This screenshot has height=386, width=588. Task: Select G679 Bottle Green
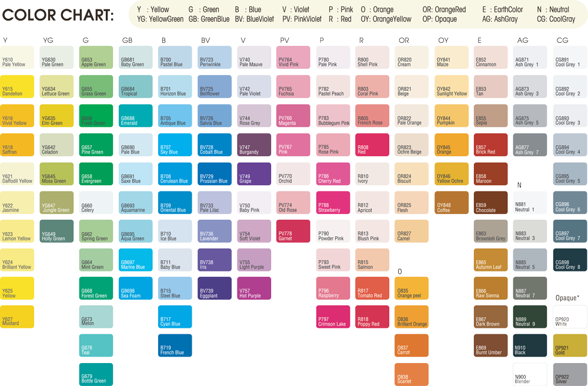pyautogui.click(x=96, y=374)
